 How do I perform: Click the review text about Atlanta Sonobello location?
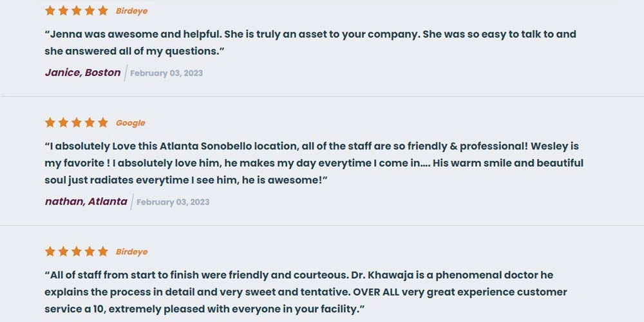click(x=314, y=163)
